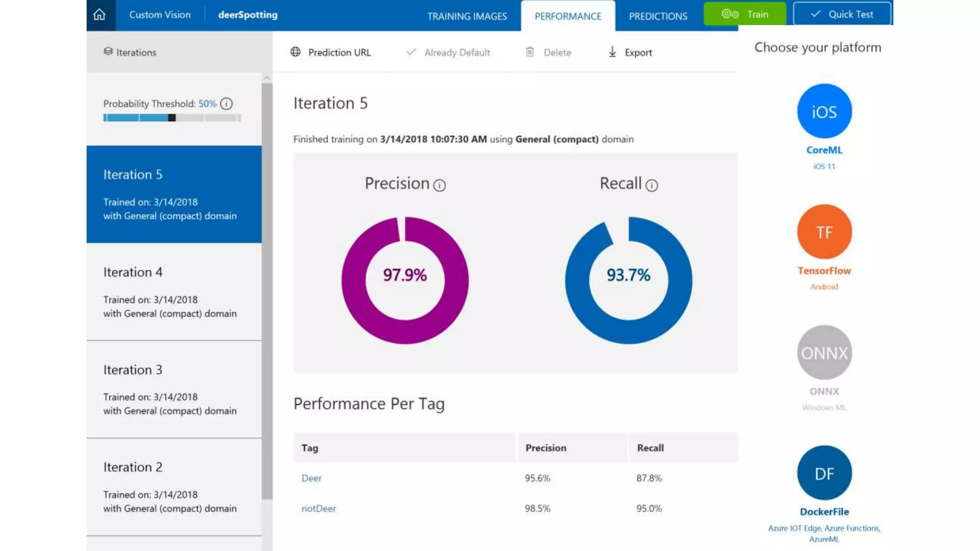The image size is (980, 551).
Task: Open the Deer tag link
Action: 312,478
